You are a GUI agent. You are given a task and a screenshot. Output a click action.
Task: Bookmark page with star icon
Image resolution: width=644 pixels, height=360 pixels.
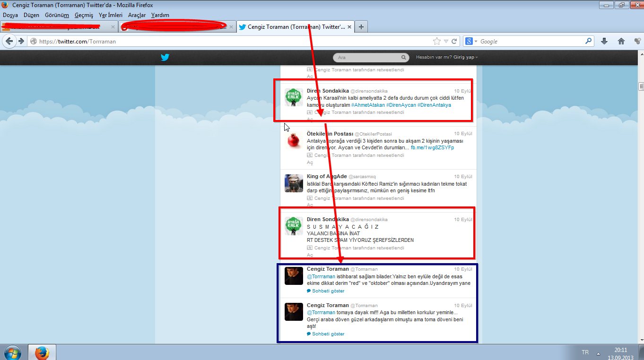pos(437,42)
